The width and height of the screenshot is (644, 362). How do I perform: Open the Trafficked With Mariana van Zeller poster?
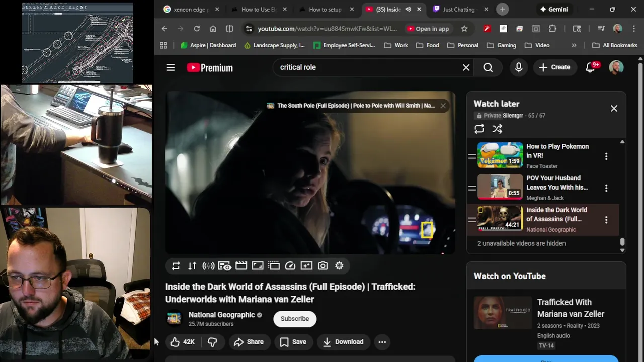[503, 313]
